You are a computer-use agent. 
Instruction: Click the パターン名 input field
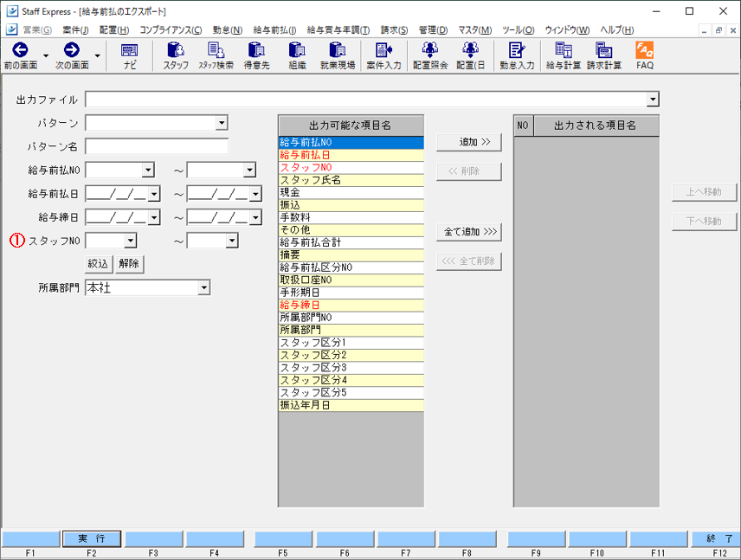157,146
